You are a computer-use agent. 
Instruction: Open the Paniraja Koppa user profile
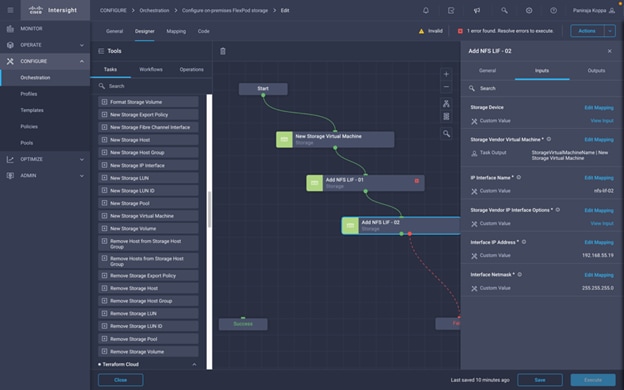coord(594,11)
